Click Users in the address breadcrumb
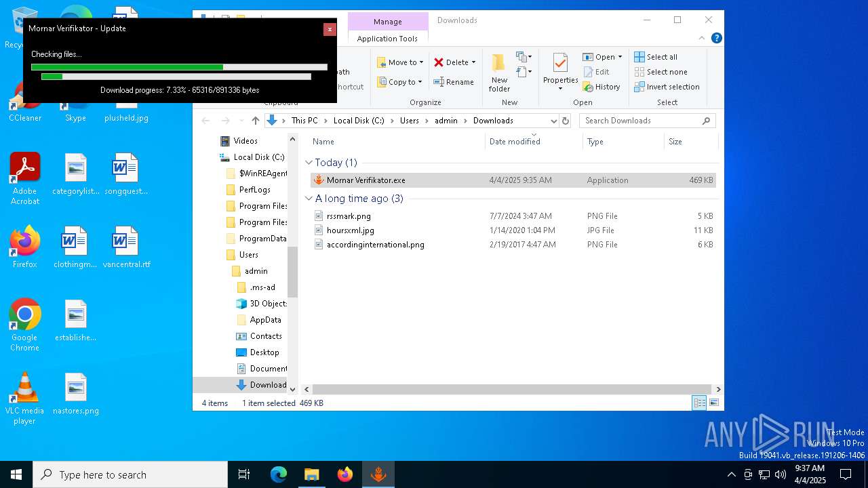 coord(410,121)
